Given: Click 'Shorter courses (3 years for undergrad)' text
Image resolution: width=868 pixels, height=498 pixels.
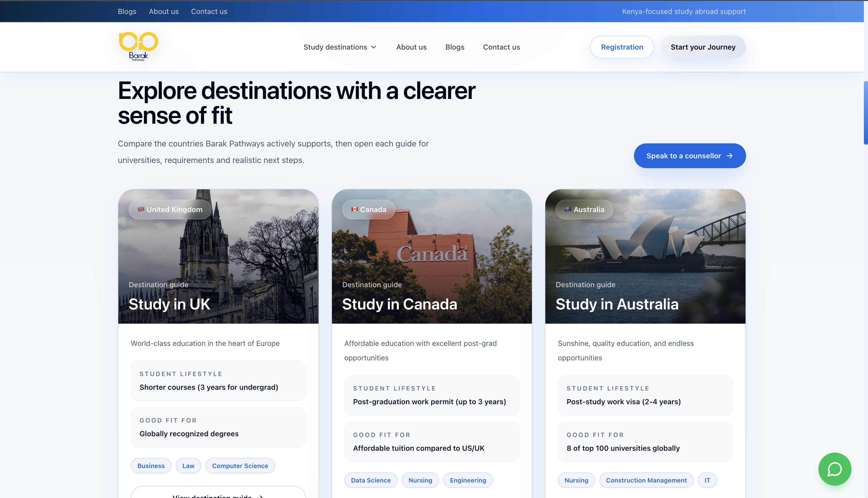Looking at the screenshot, I should click(x=209, y=387).
